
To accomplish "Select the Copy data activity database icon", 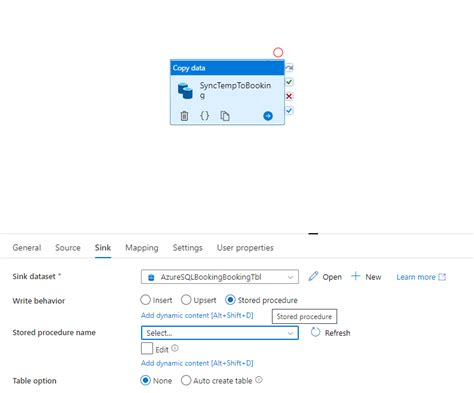I will 185,91.
